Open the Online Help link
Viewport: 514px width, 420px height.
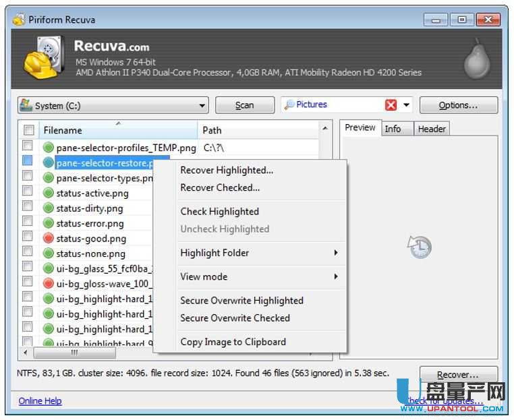pos(40,401)
